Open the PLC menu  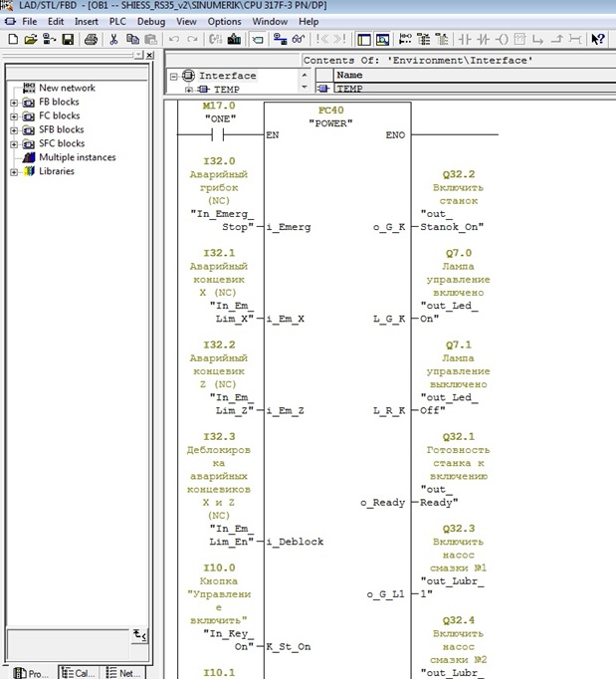pos(117,21)
